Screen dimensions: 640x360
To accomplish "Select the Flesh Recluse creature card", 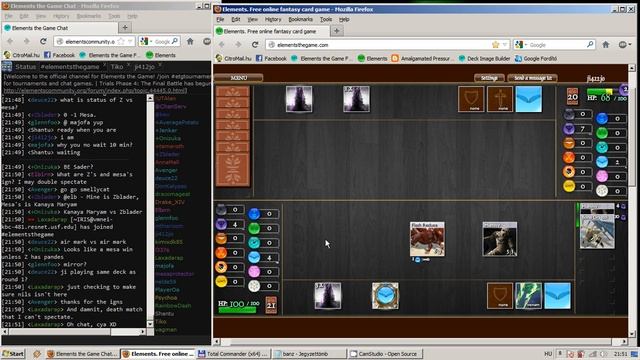I will click(427, 239).
